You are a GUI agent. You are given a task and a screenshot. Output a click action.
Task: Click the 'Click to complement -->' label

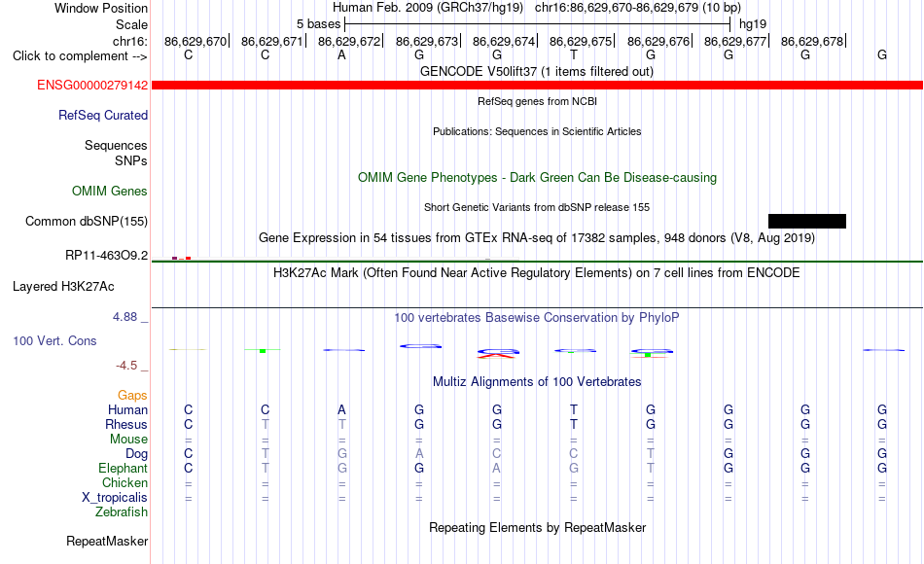(80, 56)
